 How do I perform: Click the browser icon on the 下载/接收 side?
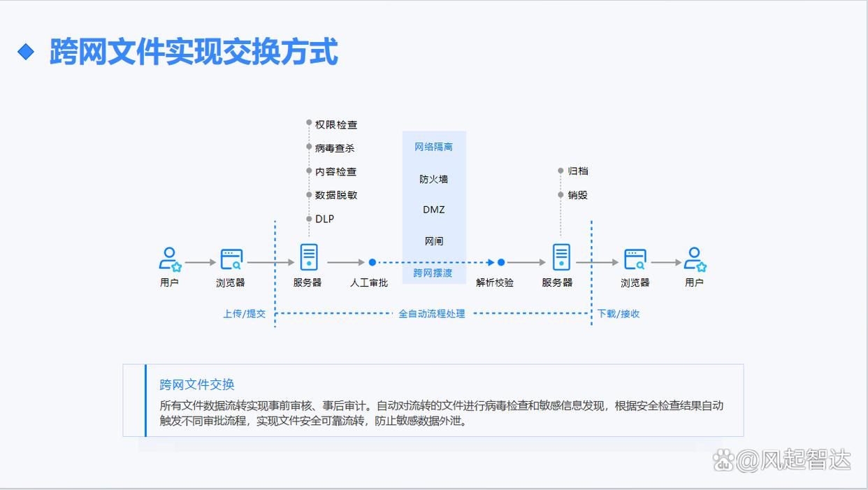click(x=635, y=259)
